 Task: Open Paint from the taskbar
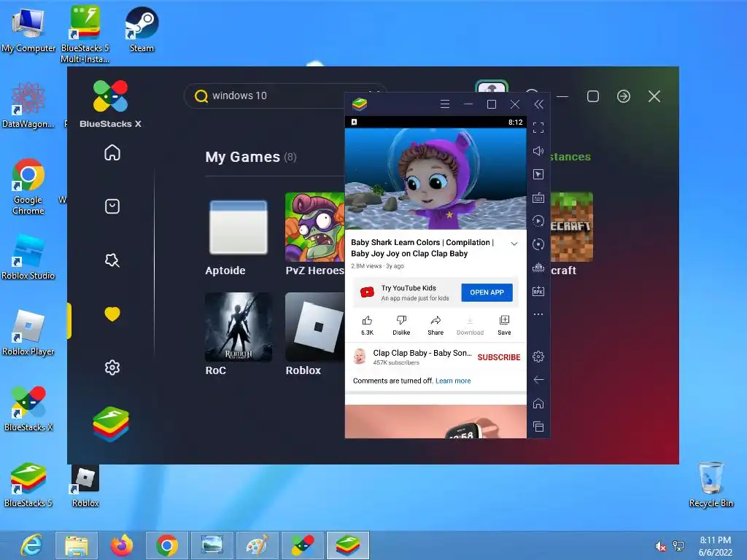[x=258, y=545]
